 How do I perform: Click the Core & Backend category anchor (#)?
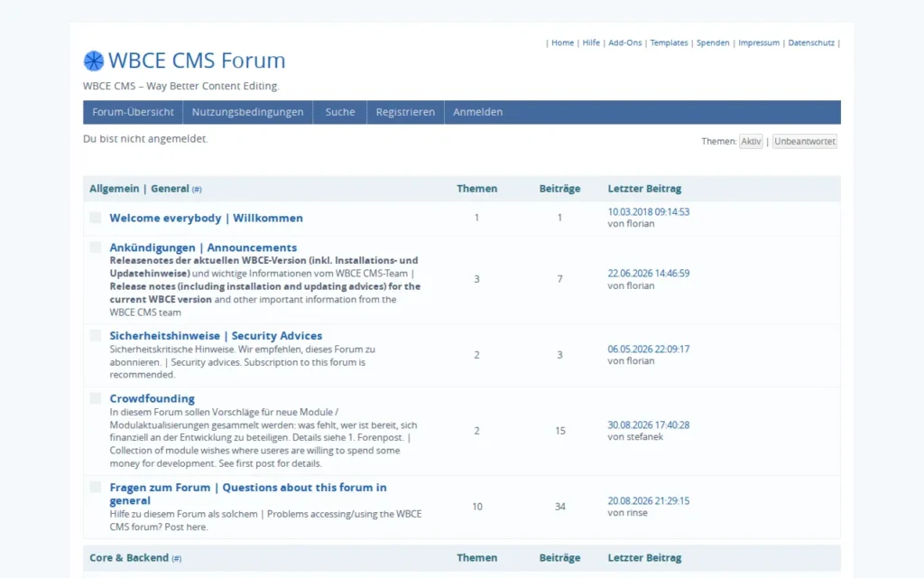click(176, 558)
